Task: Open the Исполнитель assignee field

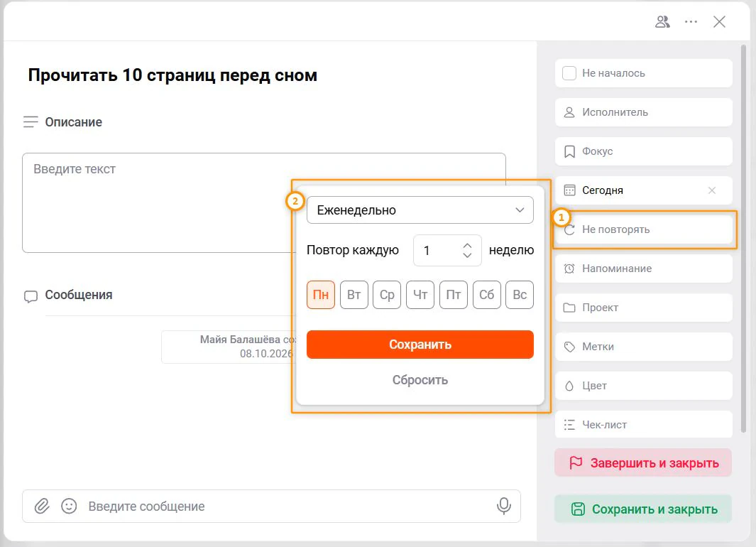Action: 644,112
